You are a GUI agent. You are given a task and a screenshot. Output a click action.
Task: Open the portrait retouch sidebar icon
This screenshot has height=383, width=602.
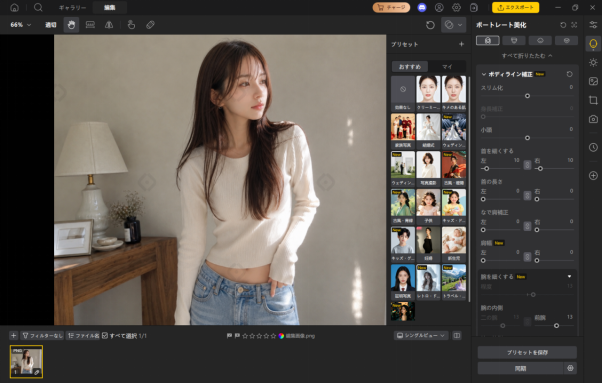coord(593,44)
